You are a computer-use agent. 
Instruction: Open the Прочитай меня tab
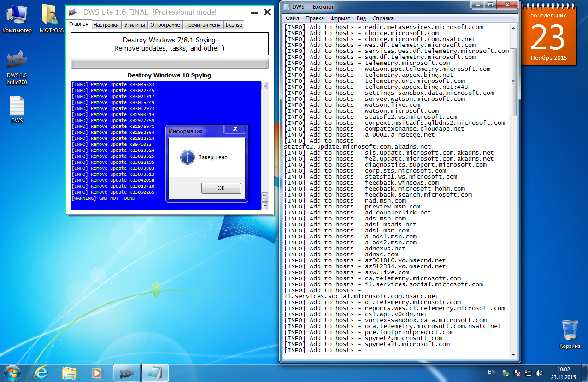[x=203, y=25]
